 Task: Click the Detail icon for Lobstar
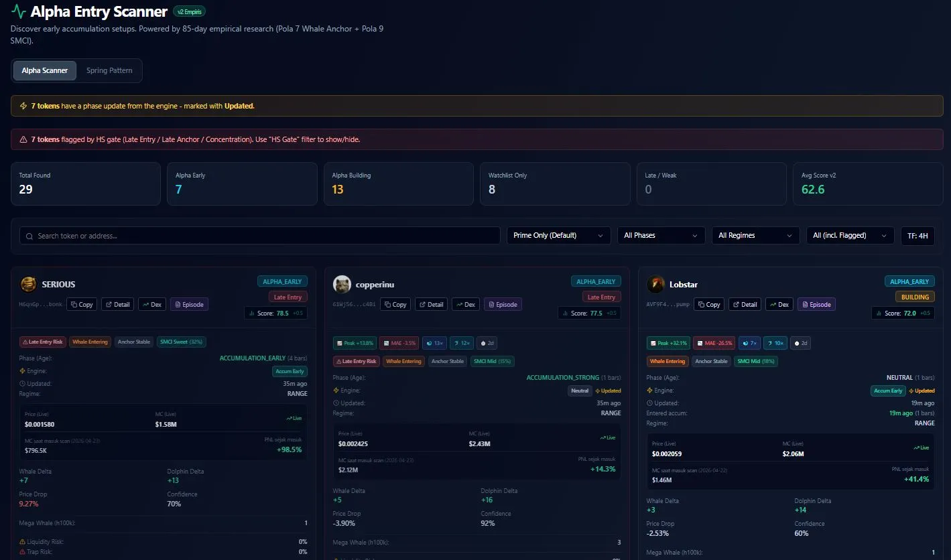pos(745,304)
